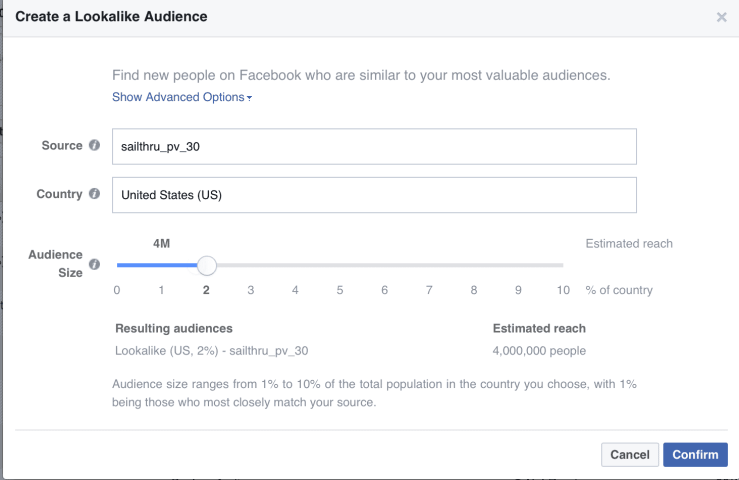Click the 4,000,000 people estimated reach
The width and height of the screenshot is (739, 480).
tap(539, 351)
